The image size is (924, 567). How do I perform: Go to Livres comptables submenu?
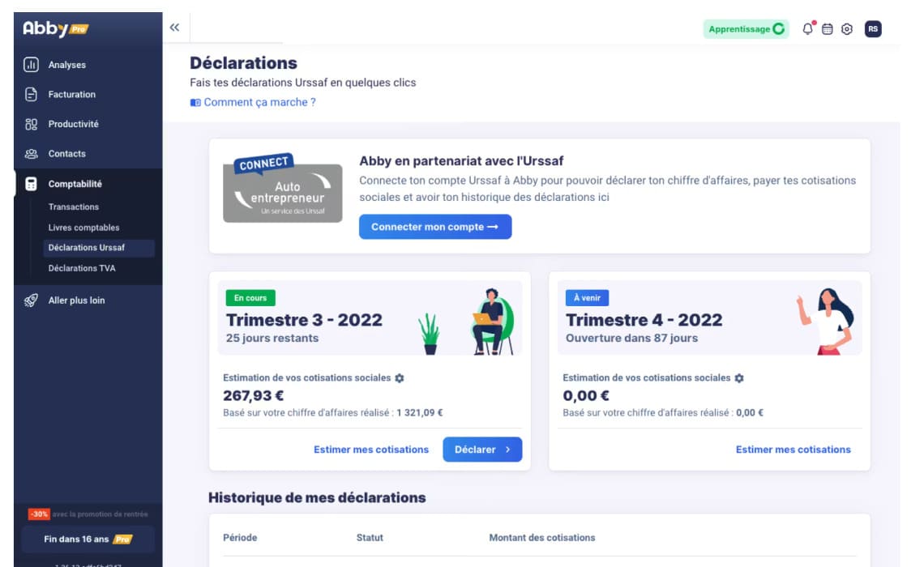[x=83, y=228]
